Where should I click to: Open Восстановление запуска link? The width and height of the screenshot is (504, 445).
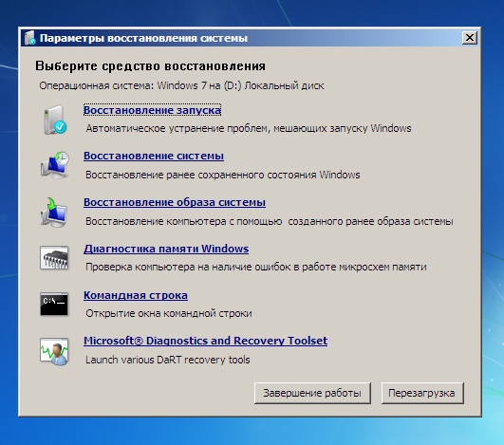pos(152,110)
